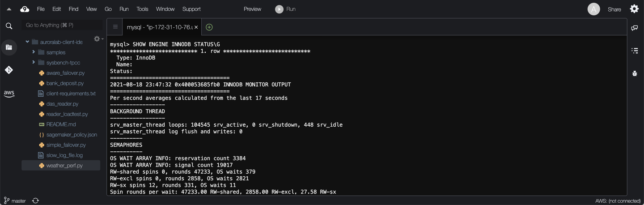The image size is (644, 205).
Task: Collapse the top menu bar arrow
Action: [x=9, y=9]
